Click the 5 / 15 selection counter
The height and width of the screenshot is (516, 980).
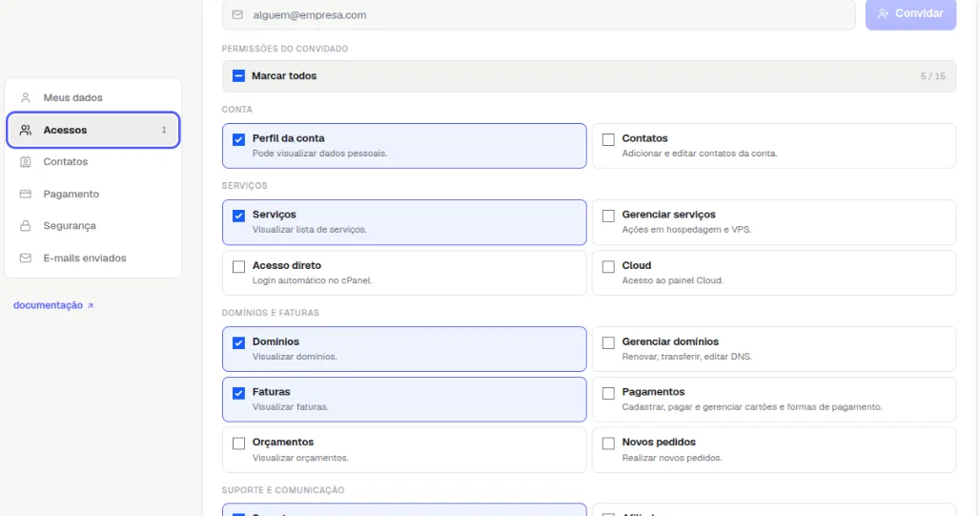(x=932, y=76)
